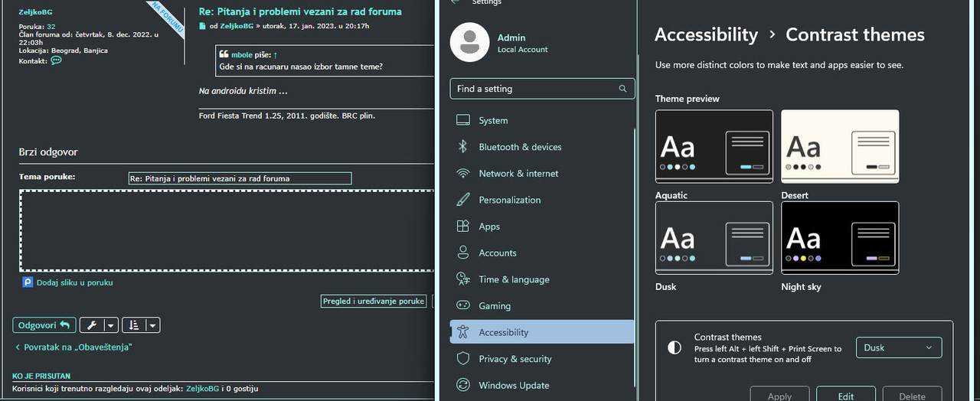Click the Accessibility figure icon
The width and height of the screenshot is (980, 401).
click(x=462, y=332)
